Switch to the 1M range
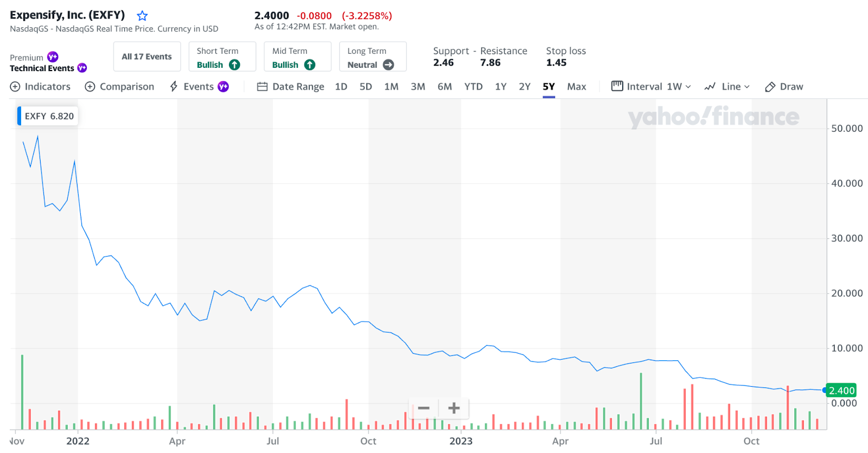The height and width of the screenshot is (453, 868). pos(391,87)
